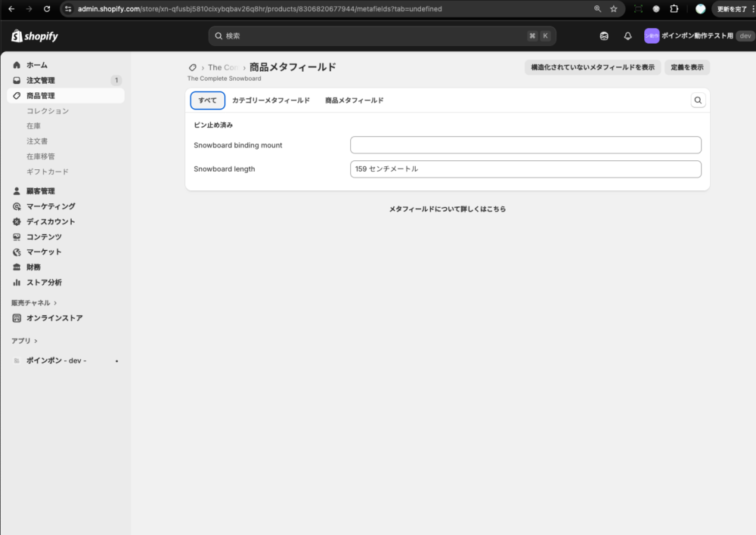Click the Shopify logo in header

tap(35, 36)
